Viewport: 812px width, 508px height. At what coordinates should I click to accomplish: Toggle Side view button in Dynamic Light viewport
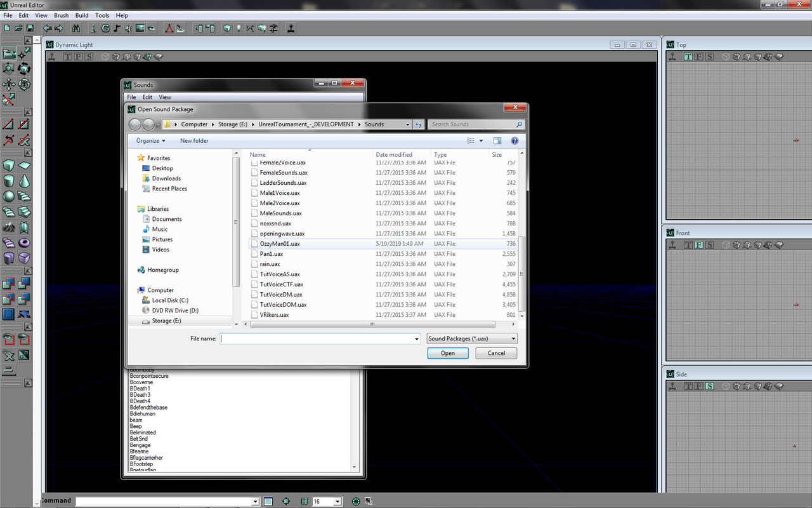point(89,57)
